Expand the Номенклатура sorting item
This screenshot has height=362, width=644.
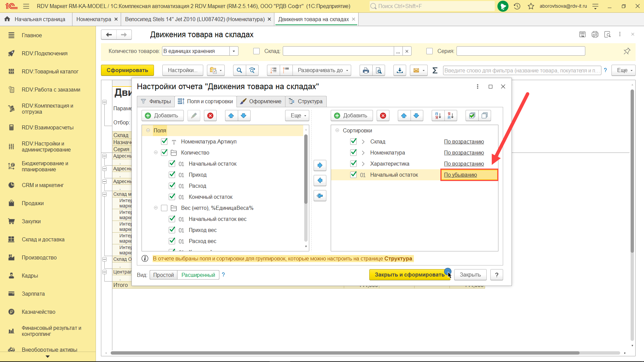click(363, 153)
